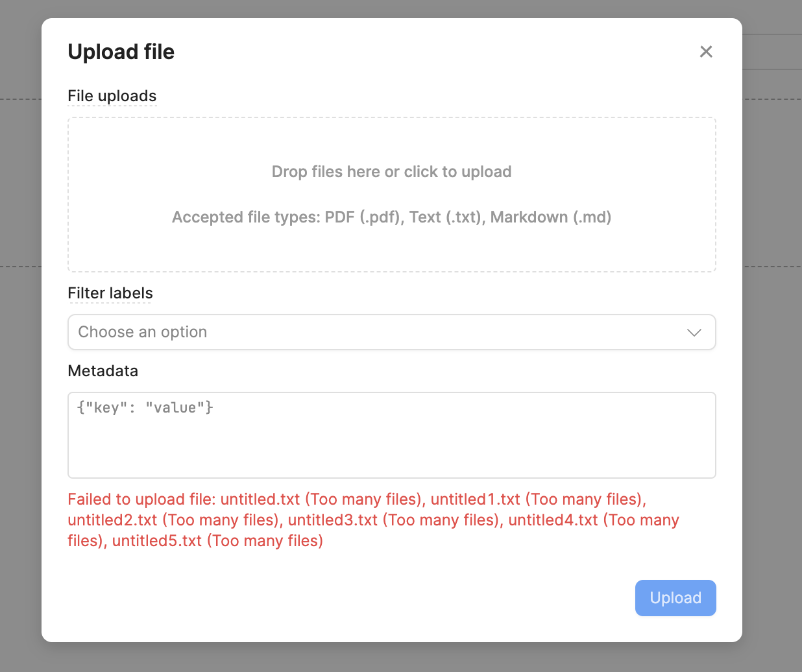Click the Accepted file types hint text
Screen dimensions: 802x672
click(x=392, y=217)
